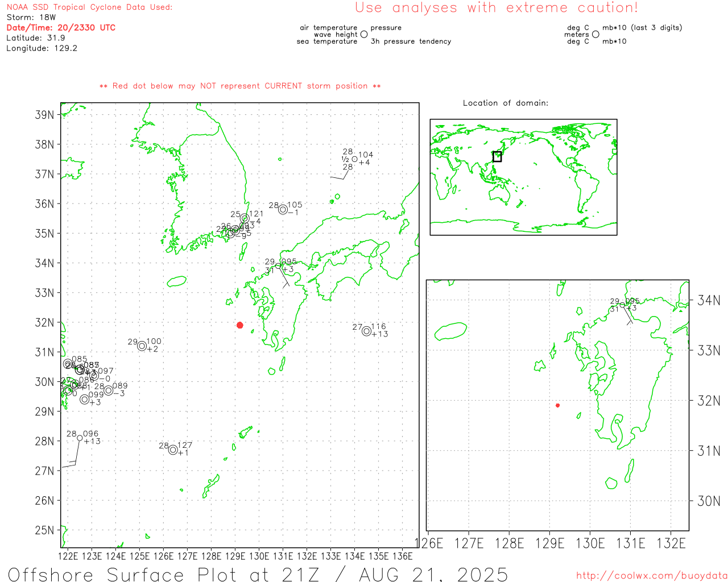Click the 32N label on main map axis
The width and height of the screenshot is (728, 582).
coord(44,322)
